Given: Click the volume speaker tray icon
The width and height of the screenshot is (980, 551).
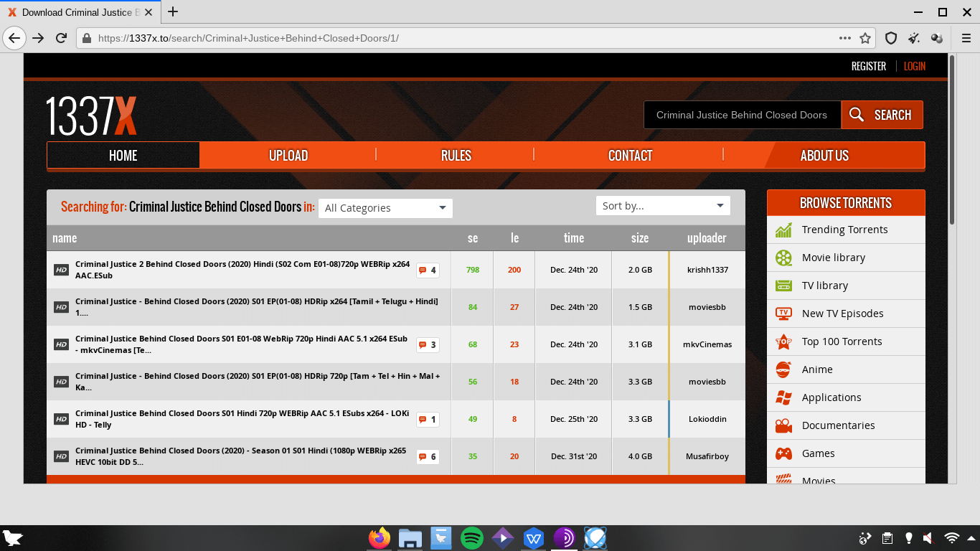Looking at the screenshot, I should coord(928,538).
